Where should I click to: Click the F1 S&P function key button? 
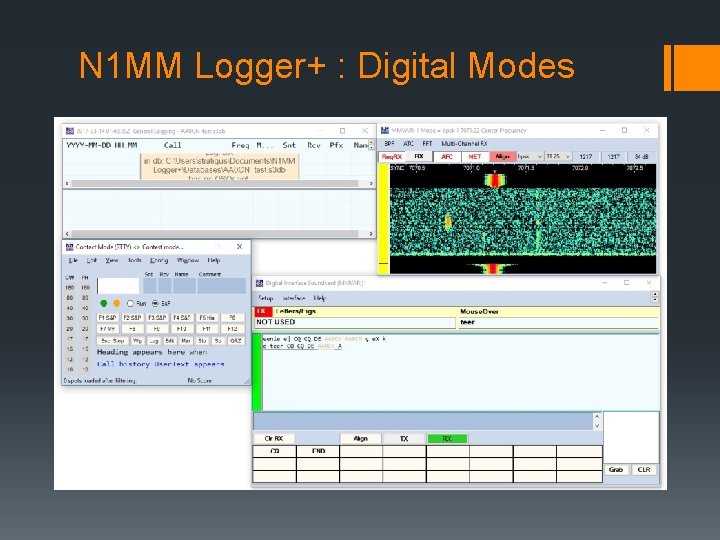coord(108,318)
